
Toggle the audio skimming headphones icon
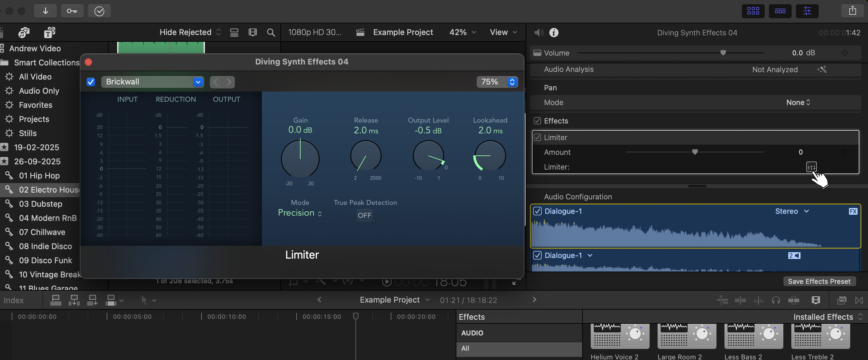tap(776, 300)
